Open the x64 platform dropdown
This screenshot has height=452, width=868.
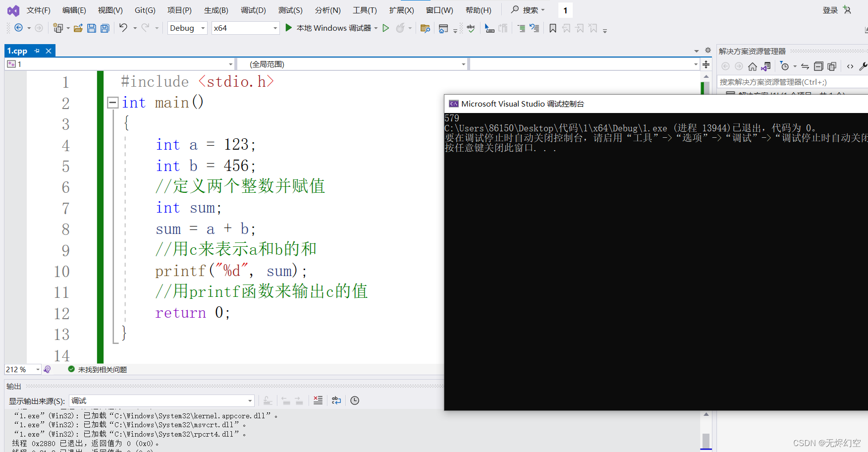click(x=245, y=28)
